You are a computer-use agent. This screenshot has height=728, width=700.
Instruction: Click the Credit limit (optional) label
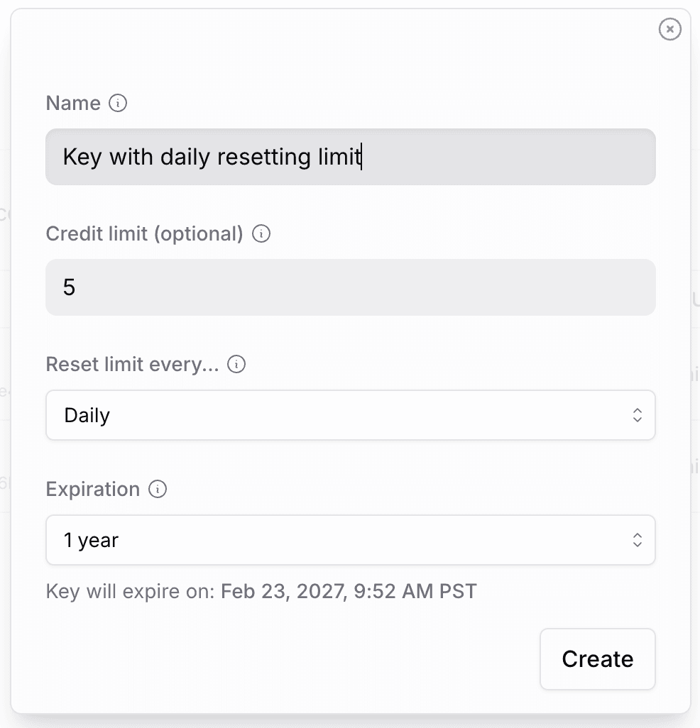pyautogui.click(x=144, y=233)
